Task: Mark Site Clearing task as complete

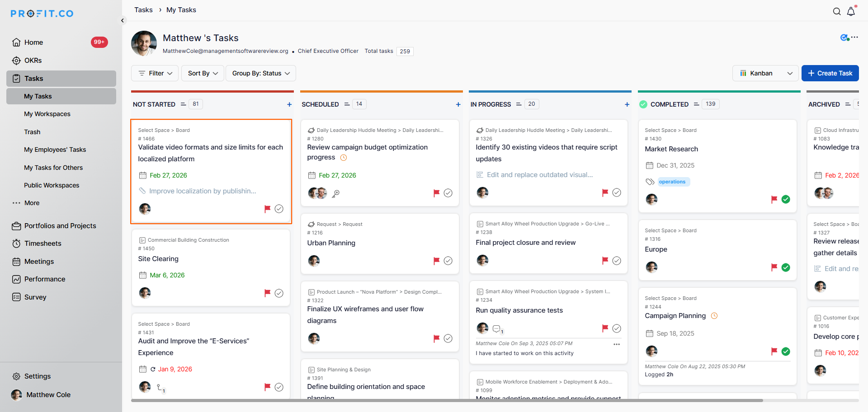Action: pos(279,293)
